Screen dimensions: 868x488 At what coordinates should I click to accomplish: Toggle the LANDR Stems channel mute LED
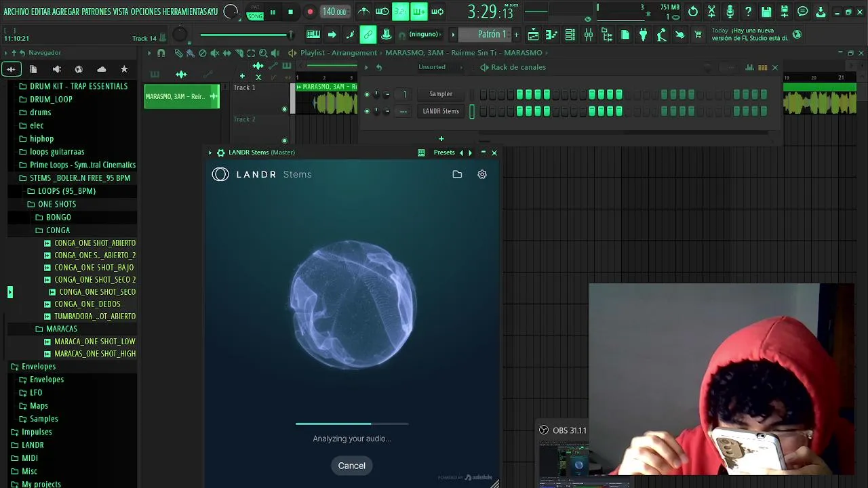tap(367, 111)
